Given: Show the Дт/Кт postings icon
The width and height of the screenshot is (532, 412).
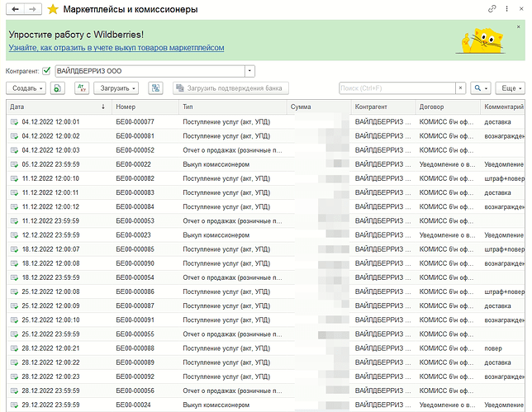Looking at the screenshot, I should coord(82,88).
